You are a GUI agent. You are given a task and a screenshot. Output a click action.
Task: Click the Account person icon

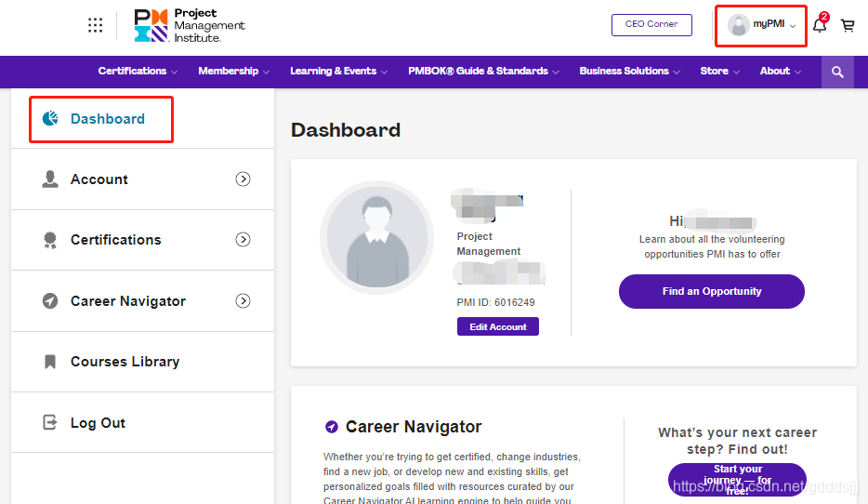[x=50, y=179]
